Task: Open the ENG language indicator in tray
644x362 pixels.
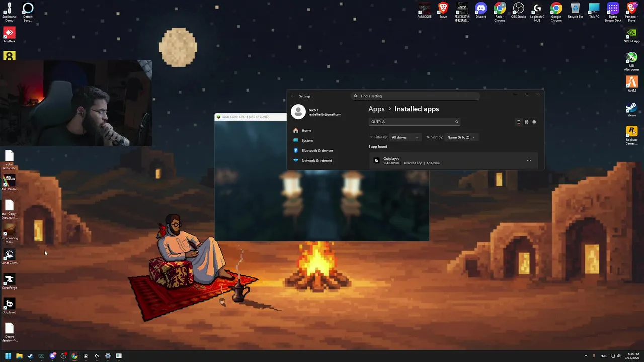Action: pos(603,356)
